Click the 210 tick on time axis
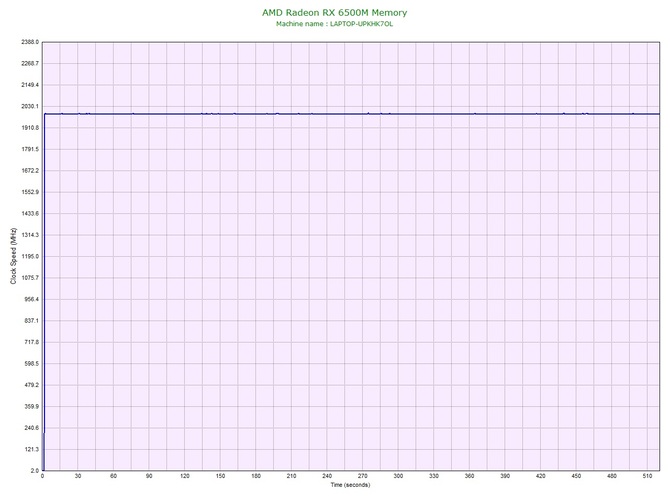This screenshot has width=670, height=502. (291, 476)
